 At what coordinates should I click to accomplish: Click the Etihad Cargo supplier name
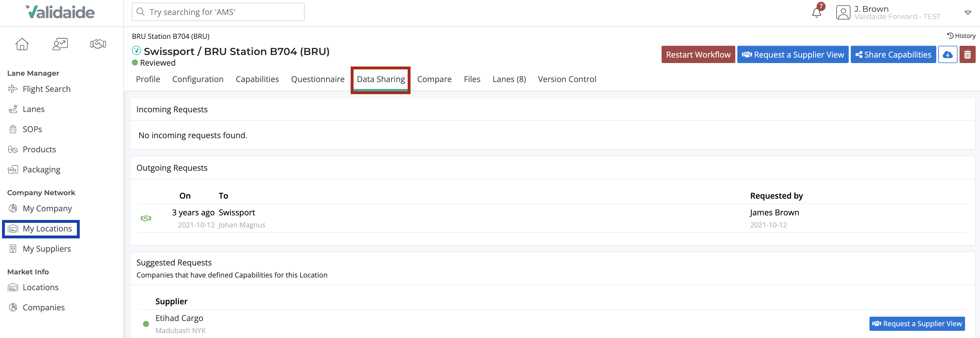tap(179, 318)
